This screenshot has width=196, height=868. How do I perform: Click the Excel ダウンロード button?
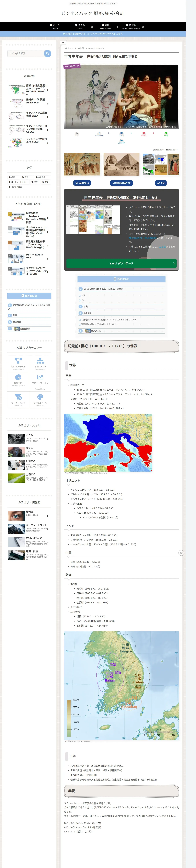pyautogui.click(x=122, y=263)
